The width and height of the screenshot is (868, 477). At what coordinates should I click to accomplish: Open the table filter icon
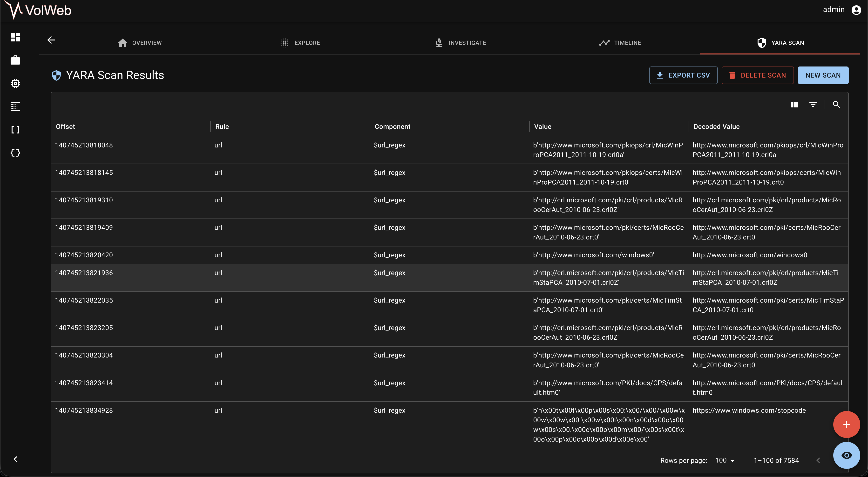pyautogui.click(x=813, y=105)
